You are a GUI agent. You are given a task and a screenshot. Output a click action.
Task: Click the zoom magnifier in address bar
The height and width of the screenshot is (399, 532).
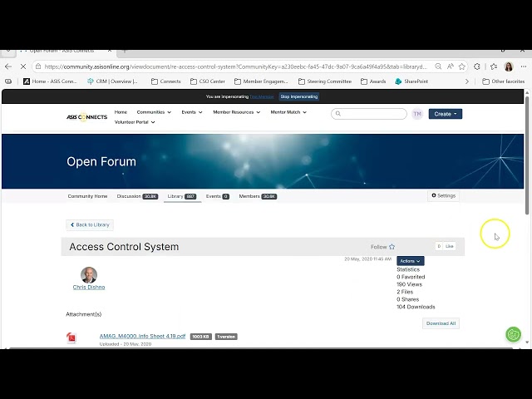[438, 66]
